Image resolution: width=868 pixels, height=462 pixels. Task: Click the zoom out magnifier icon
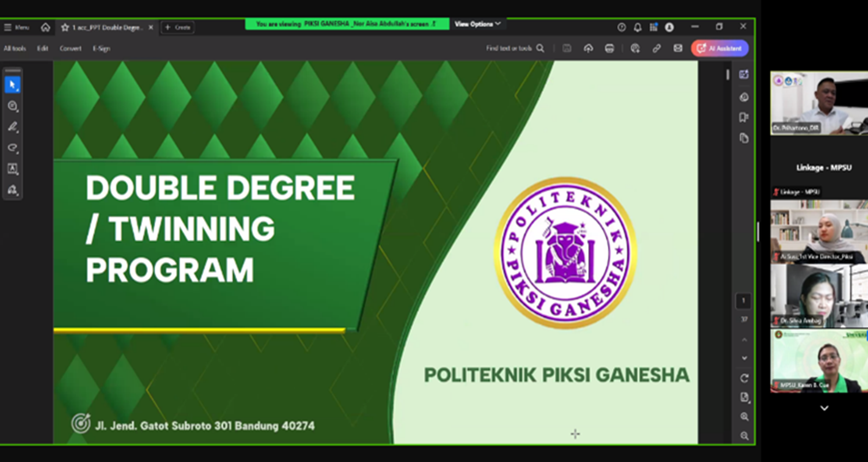744,436
